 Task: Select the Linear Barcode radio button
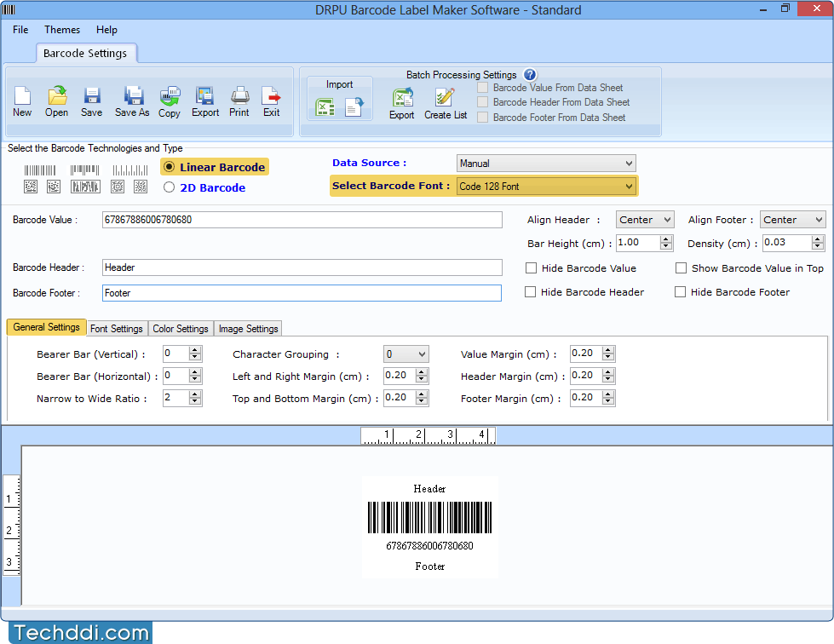click(170, 166)
